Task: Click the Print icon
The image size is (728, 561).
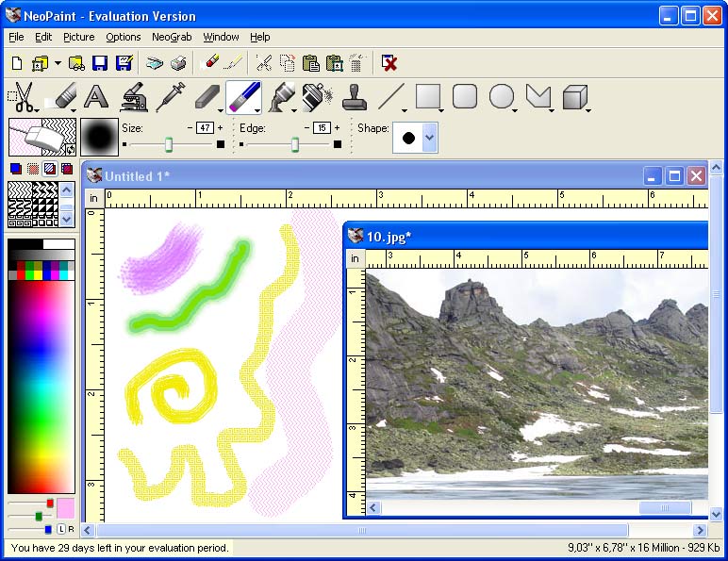Action: point(179,62)
